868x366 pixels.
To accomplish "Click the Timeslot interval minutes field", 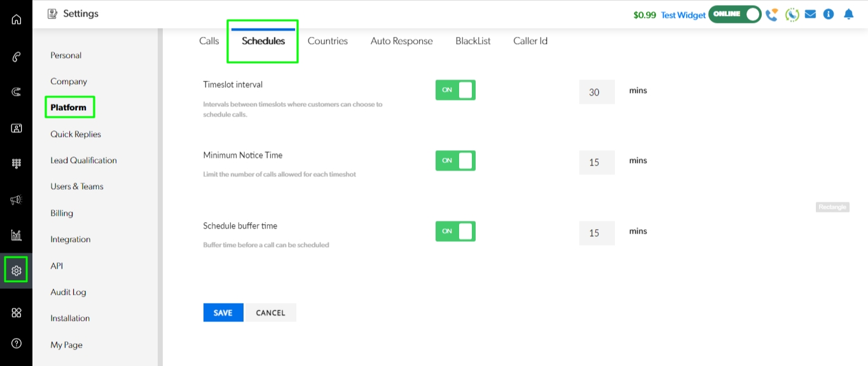I will pyautogui.click(x=596, y=92).
